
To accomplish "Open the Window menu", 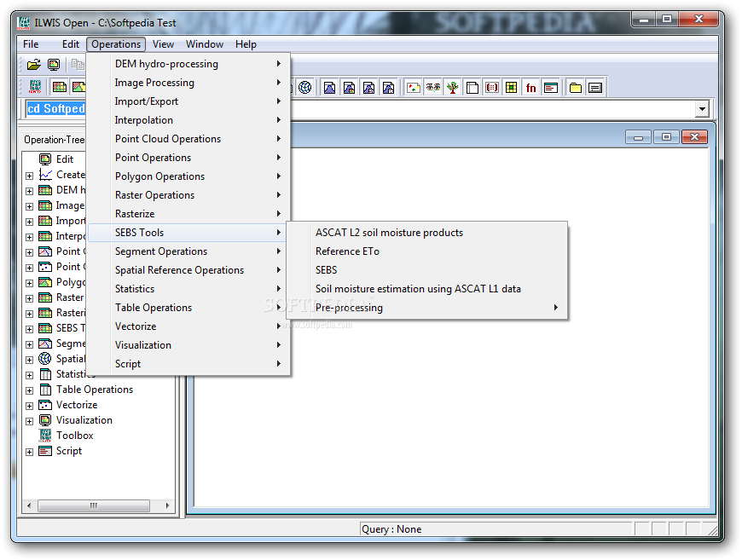I will pyautogui.click(x=205, y=44).
